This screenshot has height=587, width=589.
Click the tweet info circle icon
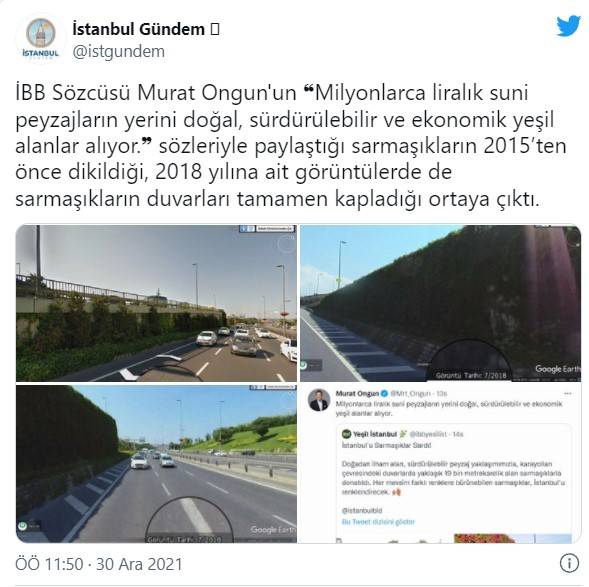[x=569, y=563]
